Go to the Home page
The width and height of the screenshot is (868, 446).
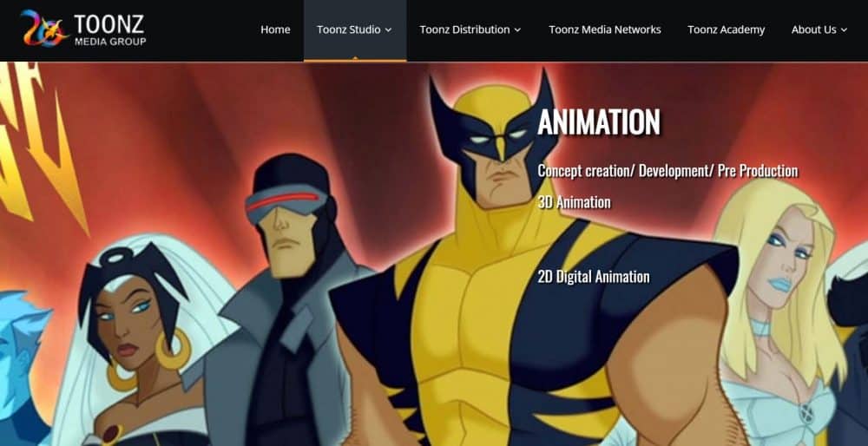point(275,30)
